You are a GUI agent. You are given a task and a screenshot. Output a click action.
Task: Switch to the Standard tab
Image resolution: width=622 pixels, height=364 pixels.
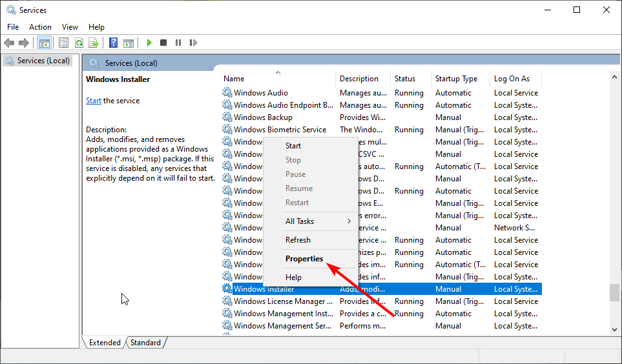[x=145, y=343]
